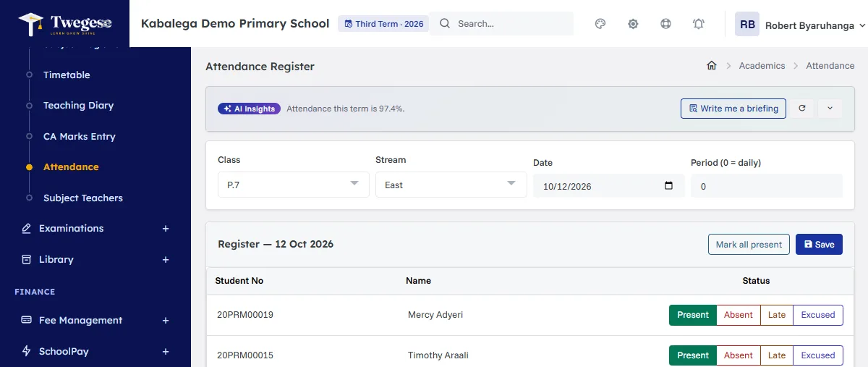
Task: Open the theme palette icon
Action: click(600, 24)
